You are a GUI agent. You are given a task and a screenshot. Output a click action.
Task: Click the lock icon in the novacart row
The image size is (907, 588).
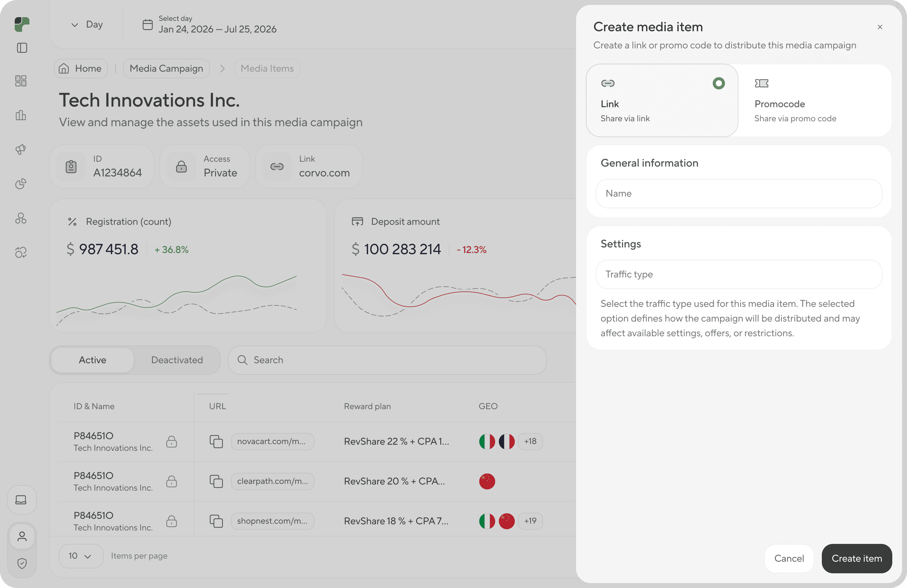172,441
